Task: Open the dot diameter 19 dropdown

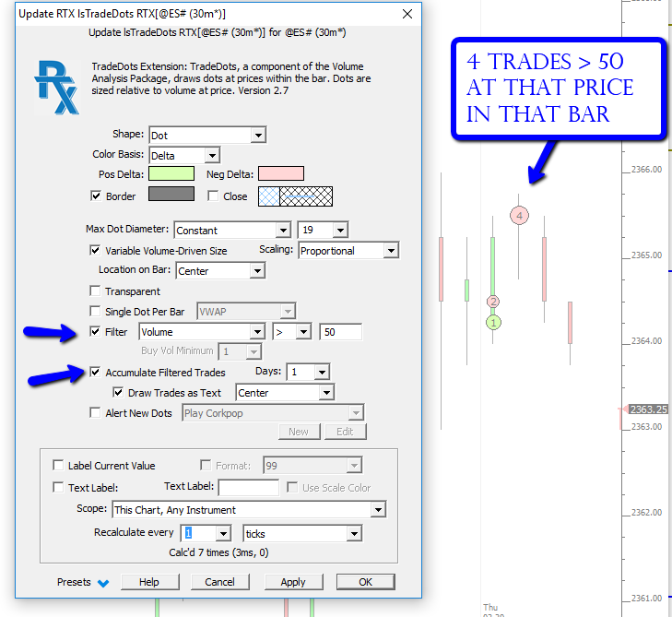Action: (x=323, y=230)
